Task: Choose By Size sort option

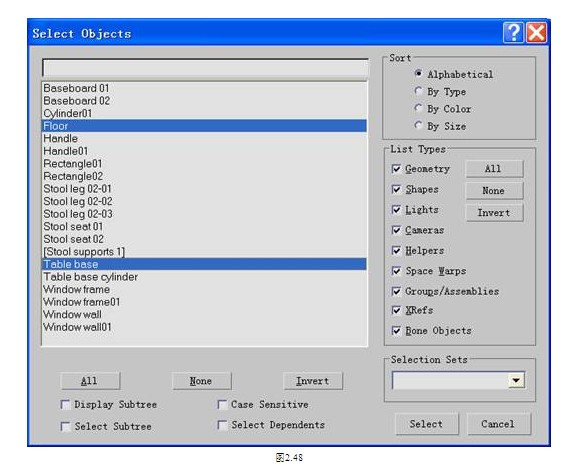Action: tap(419, 125)
